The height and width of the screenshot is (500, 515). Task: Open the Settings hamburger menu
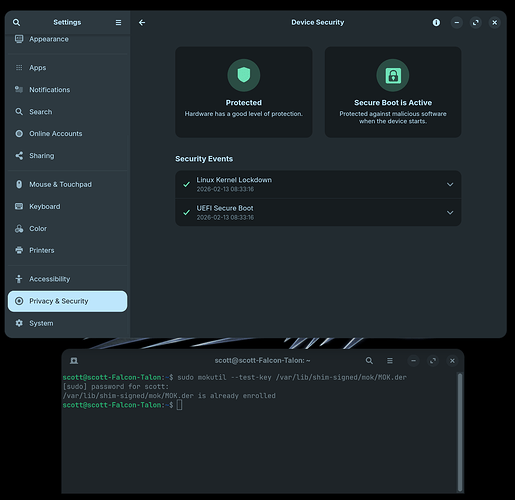coord(118,22)
